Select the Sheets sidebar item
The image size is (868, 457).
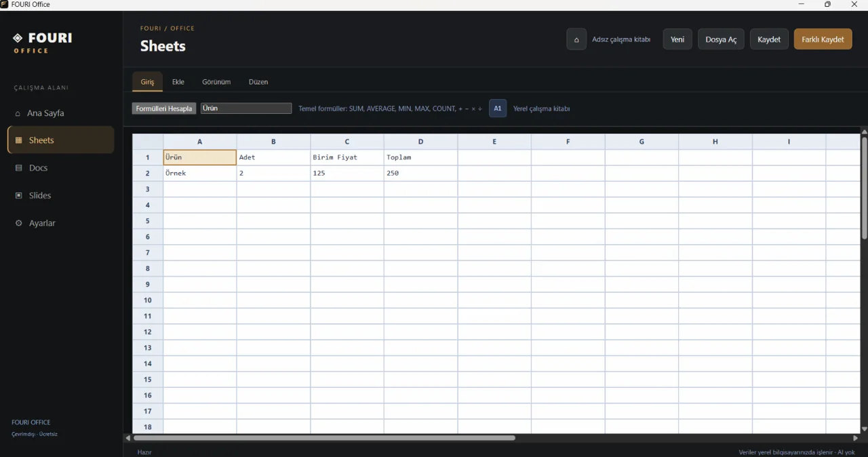coord(60,140)
